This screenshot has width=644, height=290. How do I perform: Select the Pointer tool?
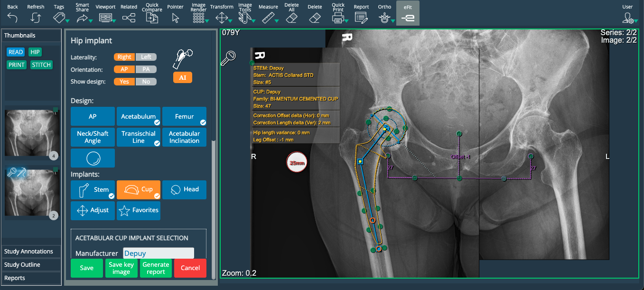[175, 18]
